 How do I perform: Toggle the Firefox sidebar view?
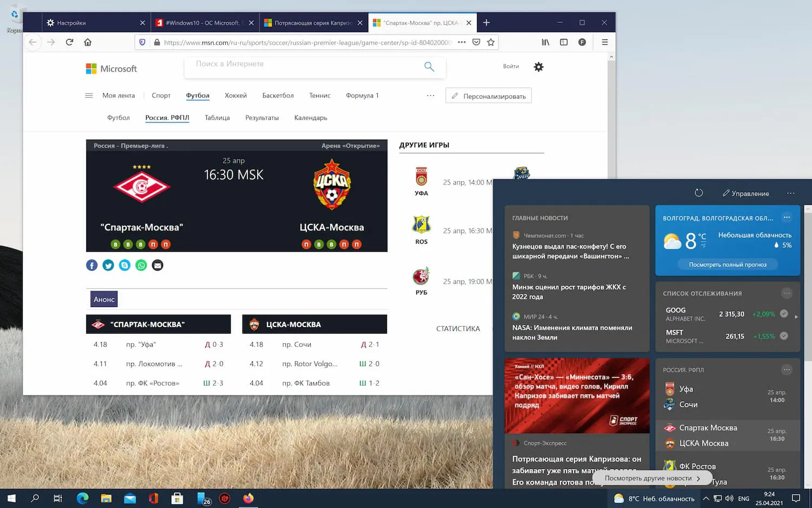(x=564, y=42)
